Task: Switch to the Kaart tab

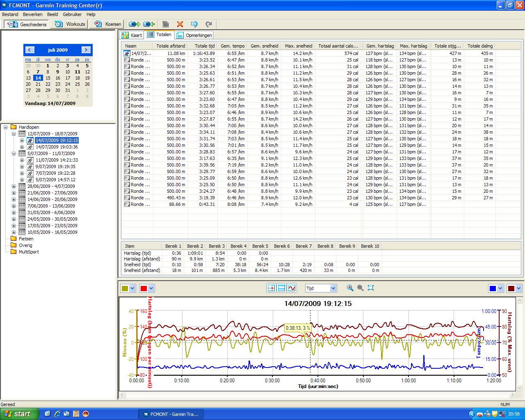Action: point(132,35)
